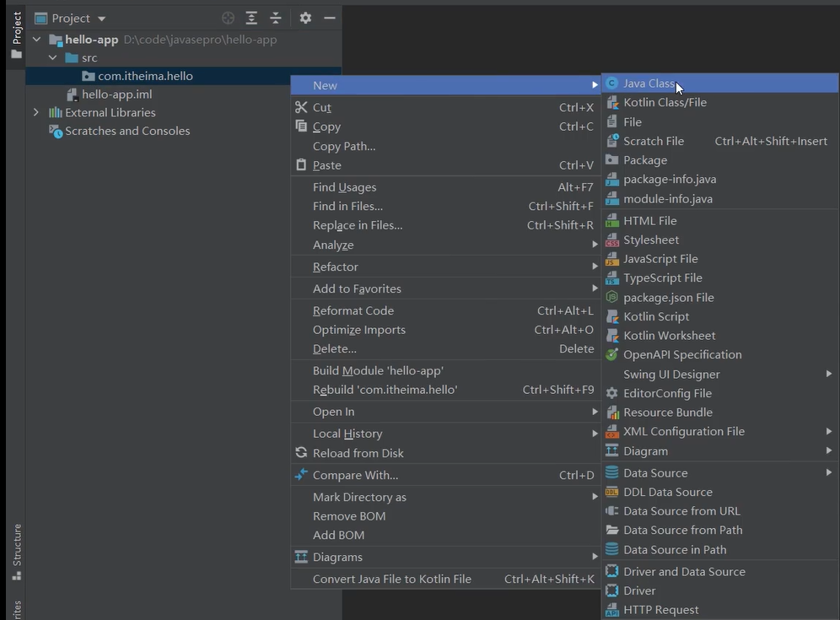Click Reformat Code
Viewport: 840px width, 620px height.
click(445, 310)
